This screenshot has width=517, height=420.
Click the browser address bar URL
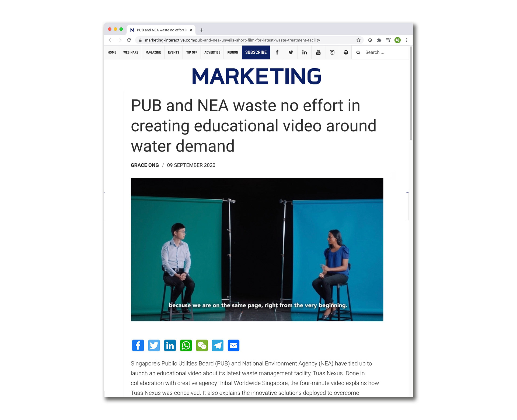pyautogui.click(x=232, y=40)
